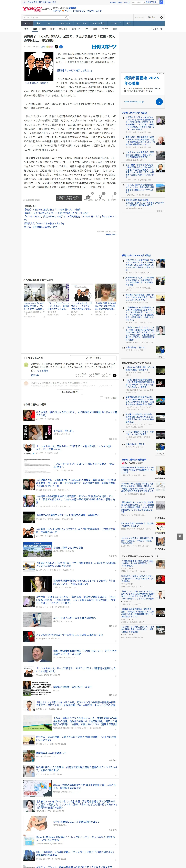Click the ヘルプ link at top

(127, 2)
